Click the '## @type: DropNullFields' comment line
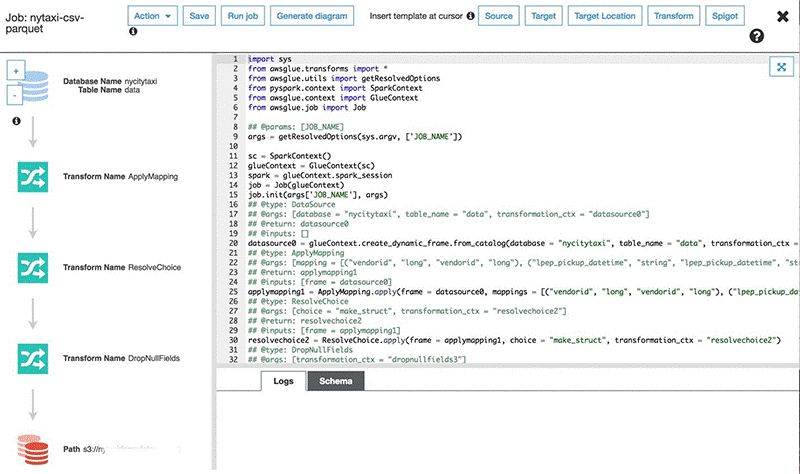This screenshot has height=474, width=800. [300, 350]
